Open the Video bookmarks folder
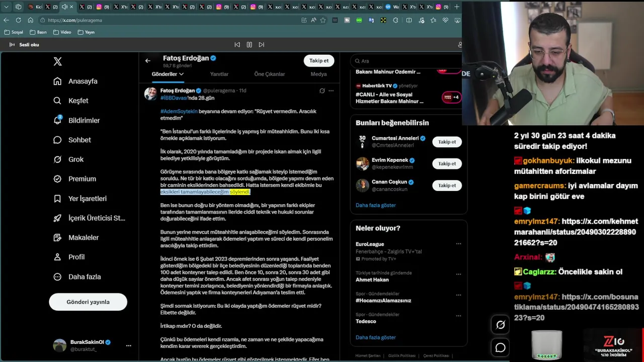This screenshot has width=644, height=362. (62, 32)
